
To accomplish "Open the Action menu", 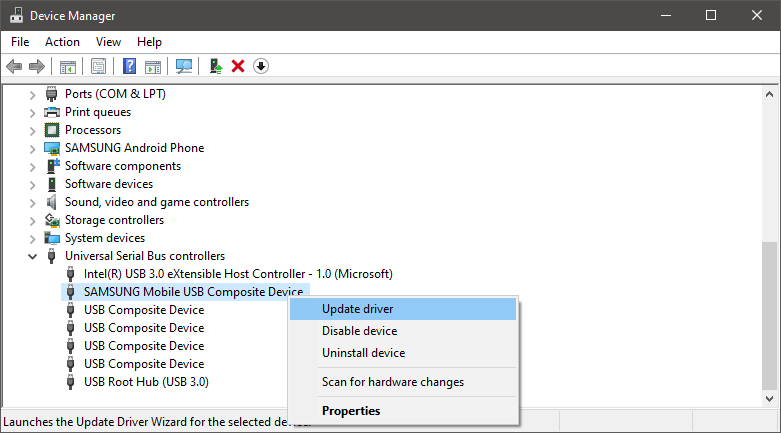I will [x=62, y=42].
